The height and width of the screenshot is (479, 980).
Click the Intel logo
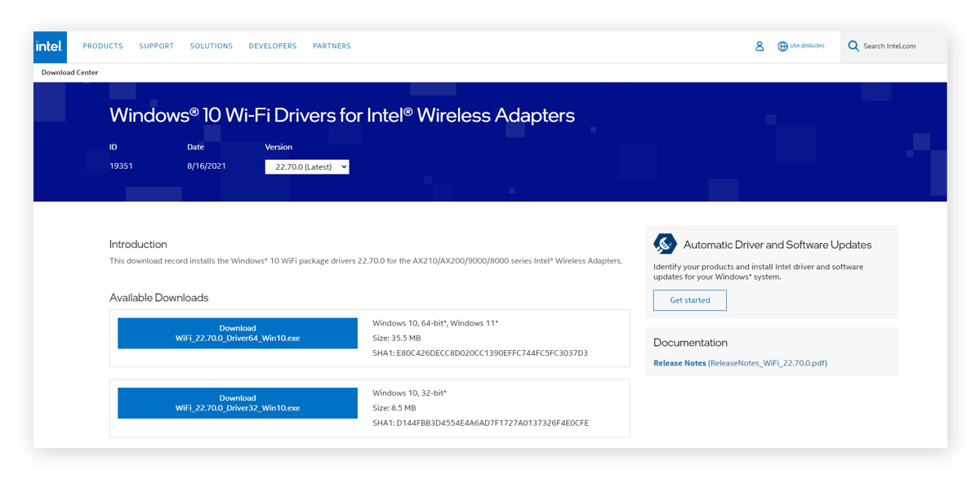pyautogui.click(x=50, y=47)
